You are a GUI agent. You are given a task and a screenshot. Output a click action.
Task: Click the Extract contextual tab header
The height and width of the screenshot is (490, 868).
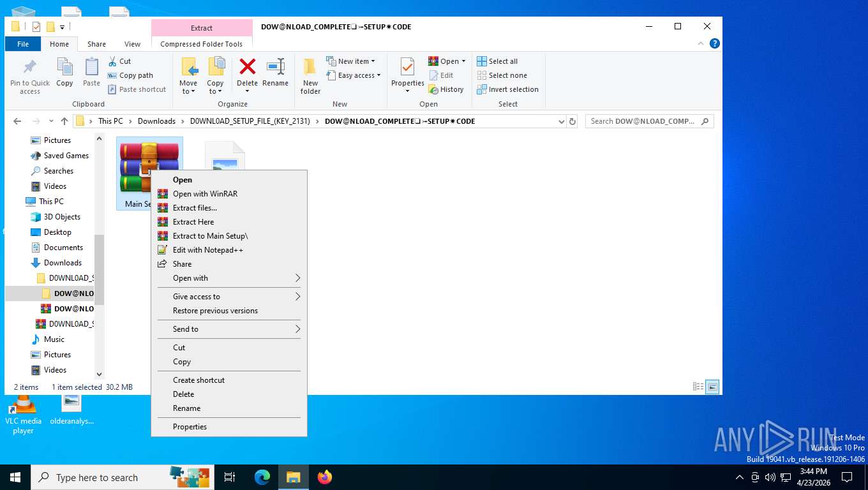(x=202, y=28)
